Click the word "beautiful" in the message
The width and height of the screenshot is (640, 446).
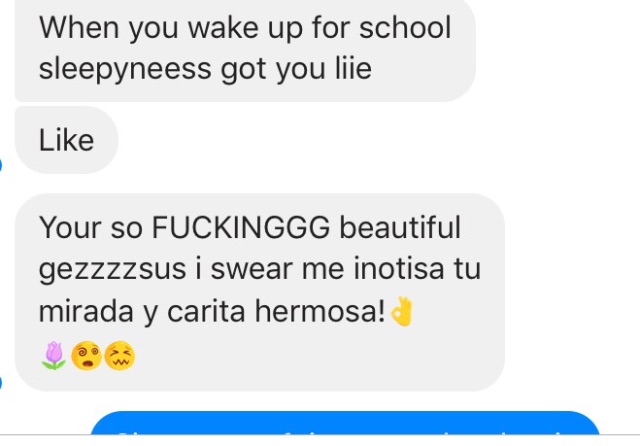click(x=400, y=227)
